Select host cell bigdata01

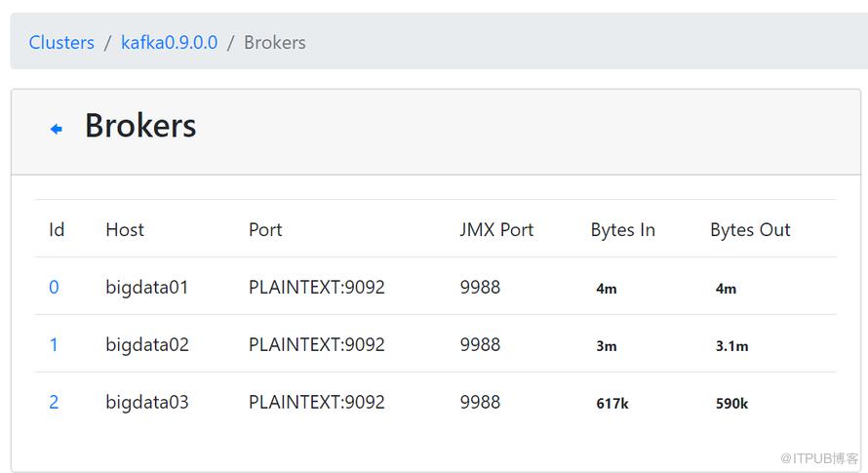coord(146,288)
